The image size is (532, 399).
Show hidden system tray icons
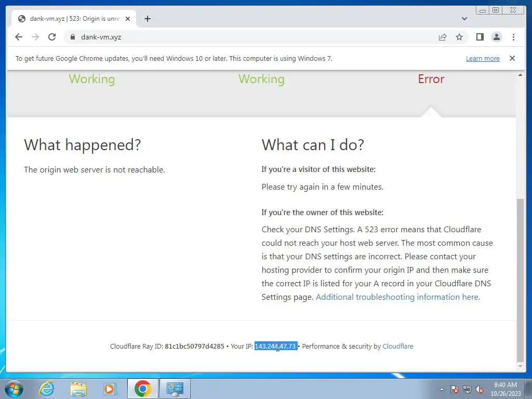click(442, 389)
